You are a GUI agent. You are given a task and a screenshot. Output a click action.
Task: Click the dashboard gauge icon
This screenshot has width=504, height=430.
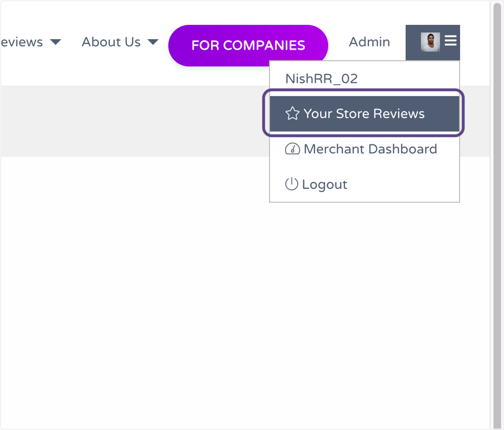pos(292,149)
